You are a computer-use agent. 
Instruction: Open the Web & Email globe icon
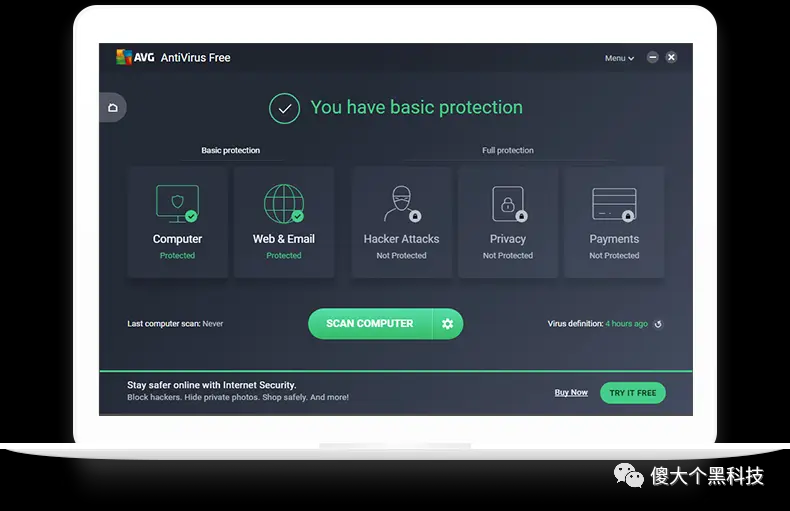pos(284,204)
